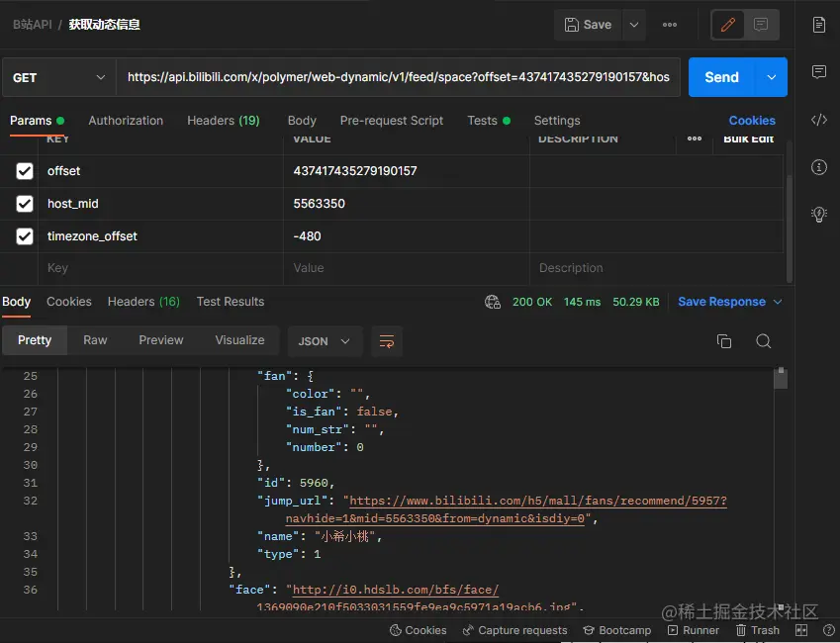Open lightbulb related requests icon

[x=818, y=215]
